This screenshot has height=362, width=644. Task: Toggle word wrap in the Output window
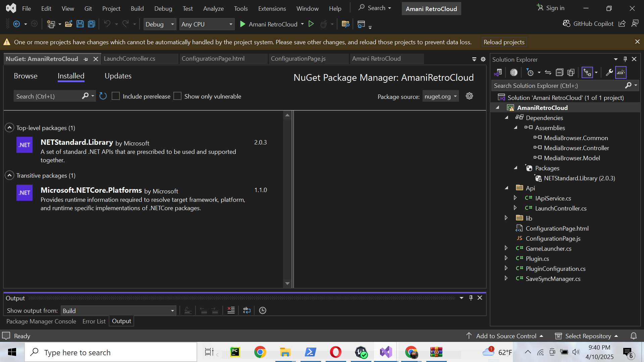pyautogui.click(x=247, y=310)
